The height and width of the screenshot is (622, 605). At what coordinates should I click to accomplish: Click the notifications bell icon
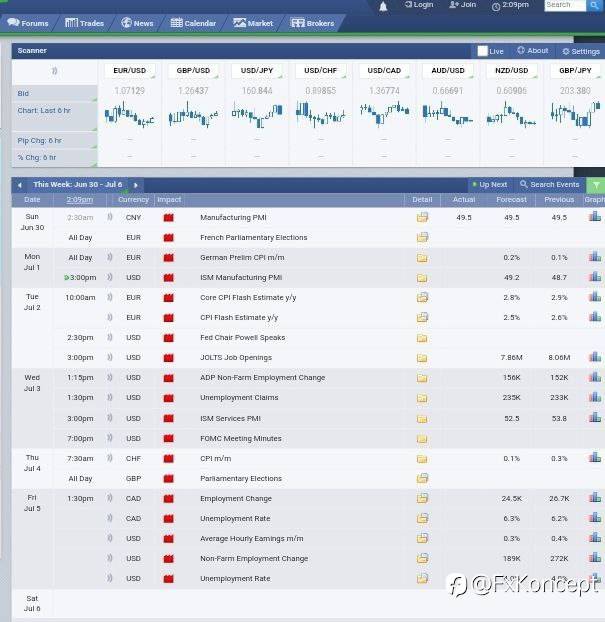(x=383, y=6)
